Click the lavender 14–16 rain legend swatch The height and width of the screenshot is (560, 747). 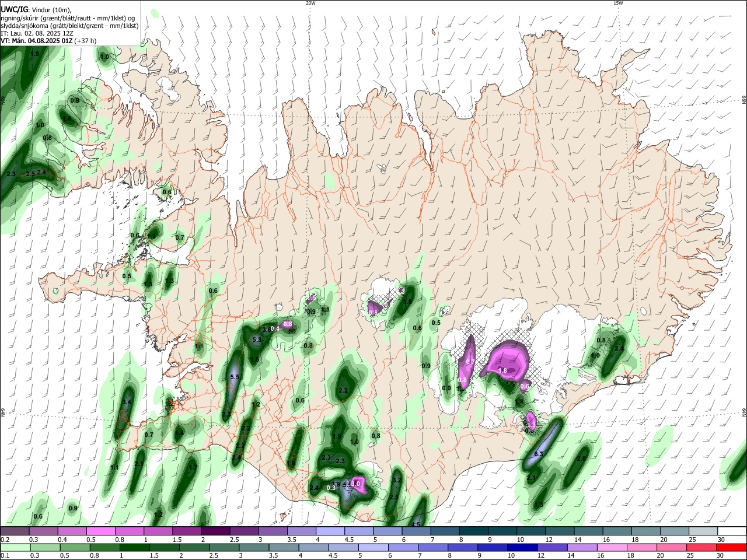click(x=582, y=547)
